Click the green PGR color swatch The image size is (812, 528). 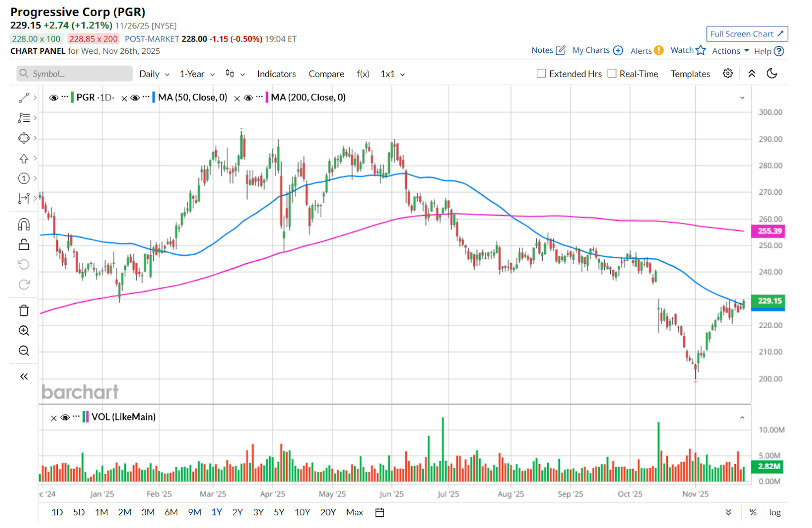click(73, 97)
